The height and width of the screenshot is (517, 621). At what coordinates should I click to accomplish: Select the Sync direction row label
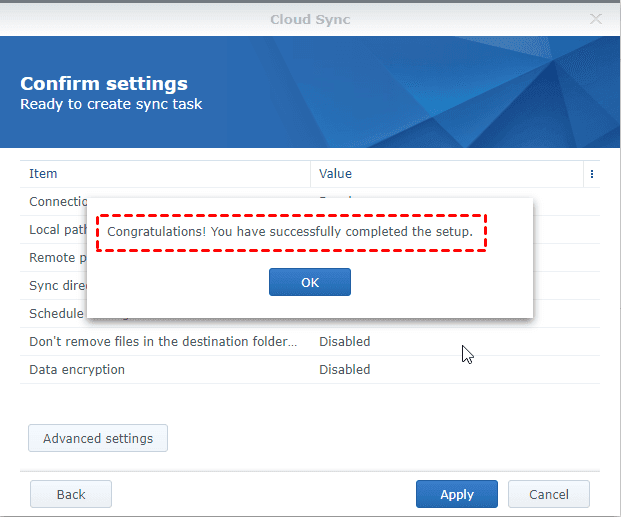(58, 285)
